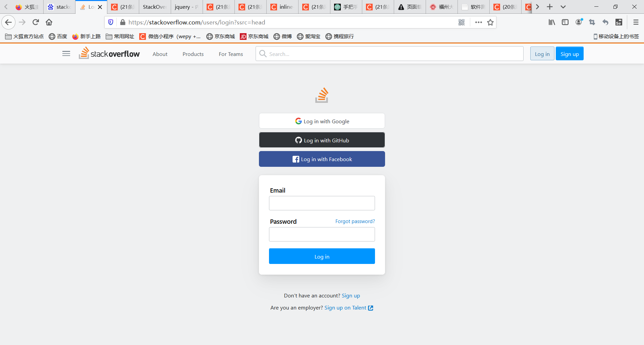The height and width of the screenshot is (345, 644).
Task: Open the 微博 bookmark
Action: coord(283,37)
